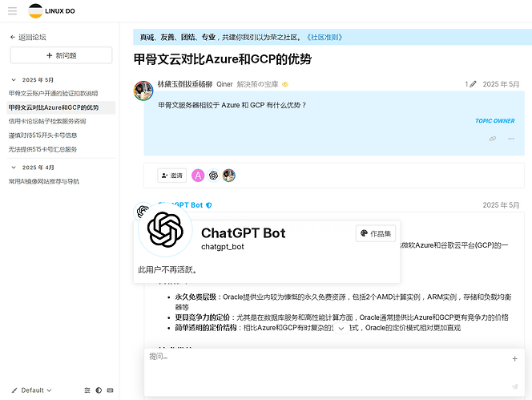Start a new question with 新问题
Screen dimensions: 532x400
coord(61,55)
